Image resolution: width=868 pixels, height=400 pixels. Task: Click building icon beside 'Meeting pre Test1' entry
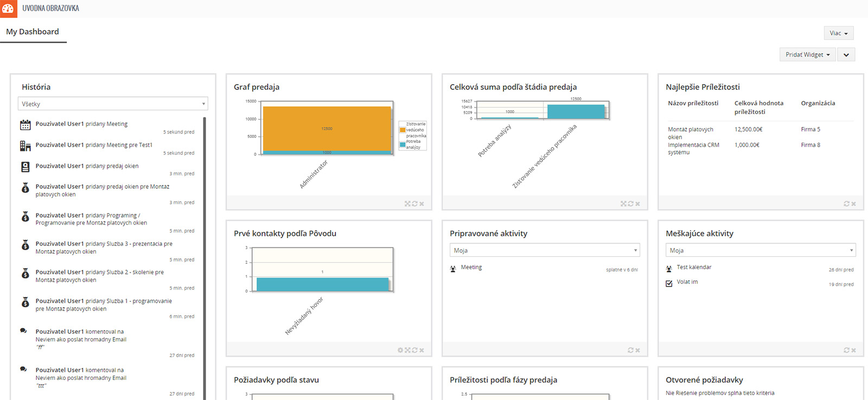[x=25, y=146]
